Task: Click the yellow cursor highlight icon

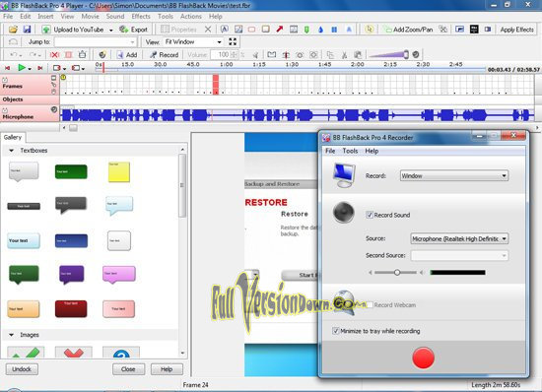Action: click(x=370, y=30)
